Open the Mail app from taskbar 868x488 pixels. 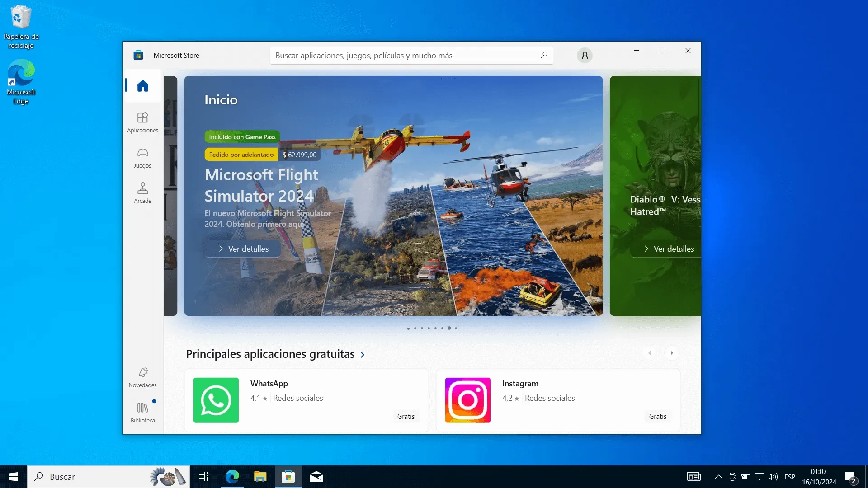(316, 477)
